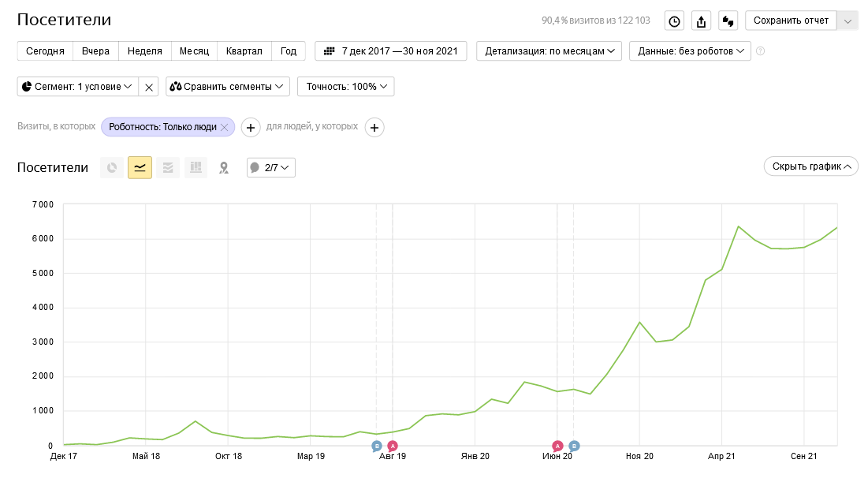Open the map view icon
Screen dimensions: 868x497
224,167
